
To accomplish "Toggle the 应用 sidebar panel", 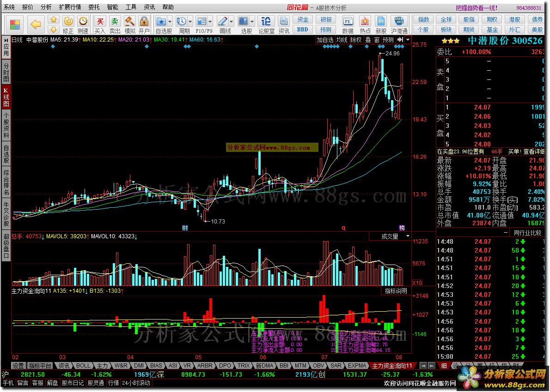I will 6,48.
